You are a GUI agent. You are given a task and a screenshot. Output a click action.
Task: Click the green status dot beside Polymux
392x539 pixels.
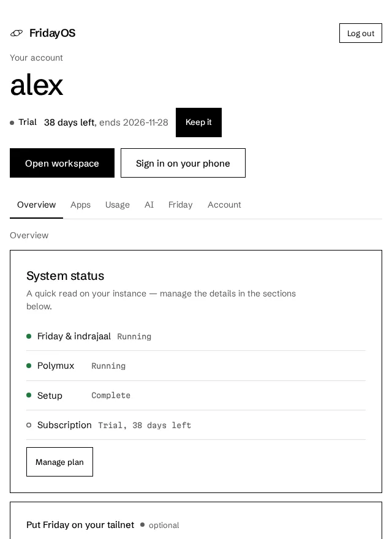(x=29, y=366)
